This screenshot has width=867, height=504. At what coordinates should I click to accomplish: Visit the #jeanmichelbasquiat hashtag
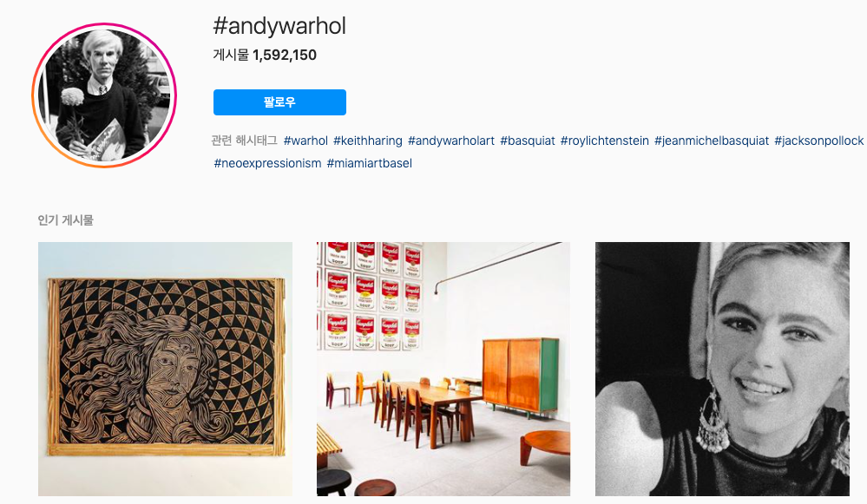click(712, 141)
